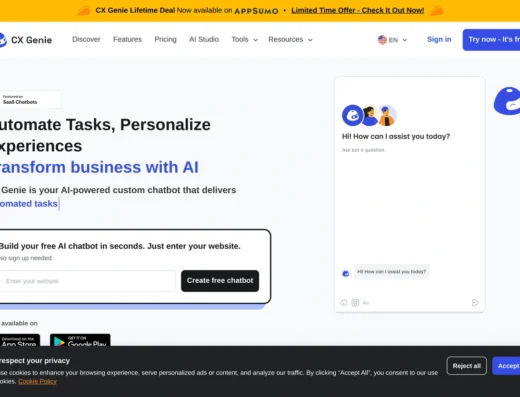Open the Limited Time Offer link

tap(358, 10)
